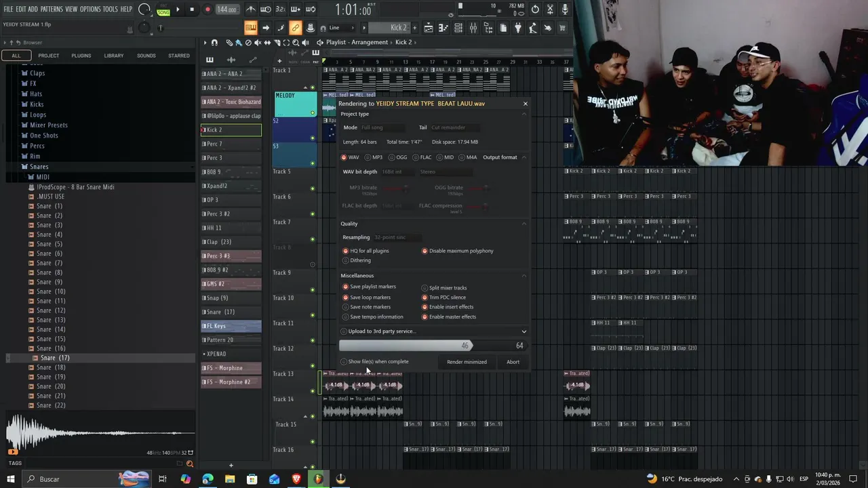Viewport: 868px width, 488px height.
Task: Click the Abort button
Action: coord(513,362)
